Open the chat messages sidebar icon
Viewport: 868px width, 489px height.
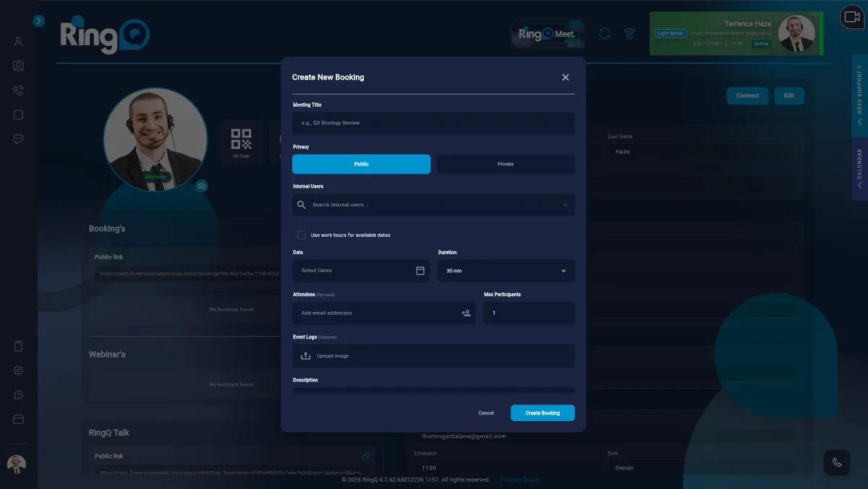pos(18,139)
